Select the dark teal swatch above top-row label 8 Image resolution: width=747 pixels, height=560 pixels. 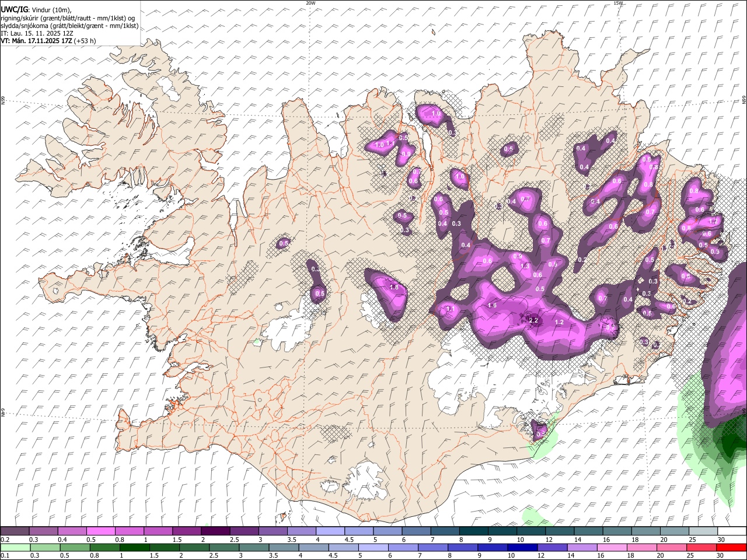point(473,531)
